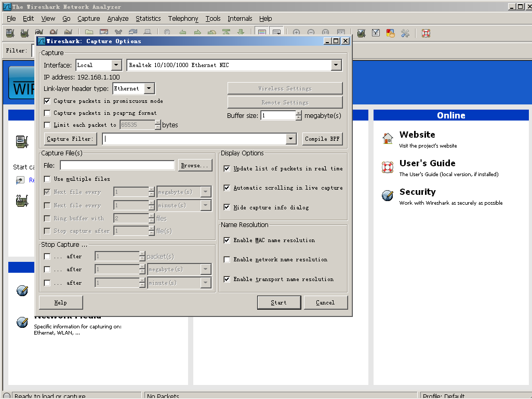Click the Help button in Capture Options
Viewport: 532px width, 399px height.
[x=61, y=303]
